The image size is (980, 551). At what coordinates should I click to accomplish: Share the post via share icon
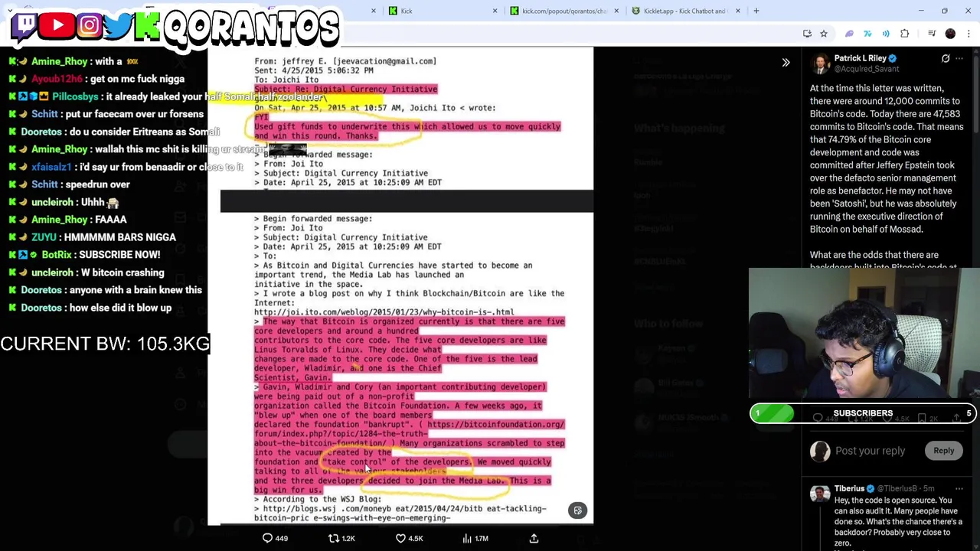tap(534, 538)
